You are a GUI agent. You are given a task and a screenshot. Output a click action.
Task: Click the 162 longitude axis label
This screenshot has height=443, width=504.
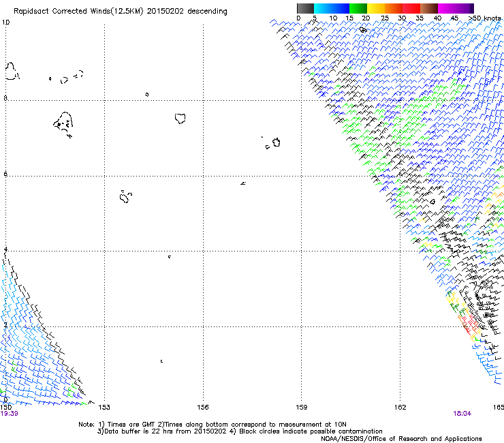[x=400, y=408]
